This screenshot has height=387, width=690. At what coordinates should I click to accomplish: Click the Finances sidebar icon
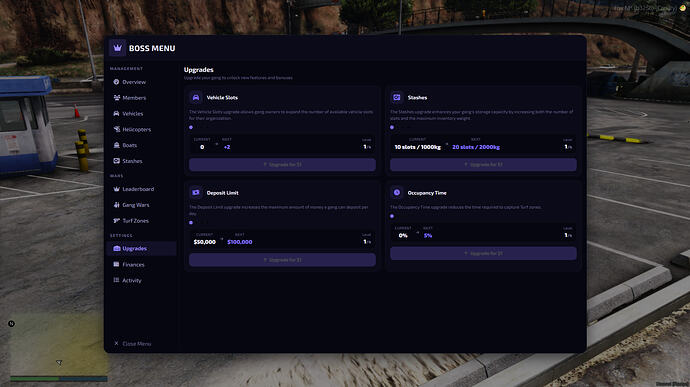116,265
